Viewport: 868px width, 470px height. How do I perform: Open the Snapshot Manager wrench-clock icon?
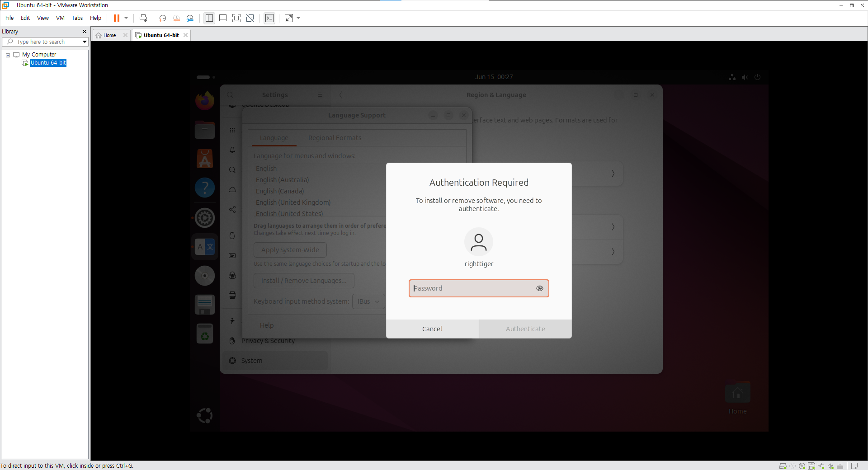pos(190,18)
